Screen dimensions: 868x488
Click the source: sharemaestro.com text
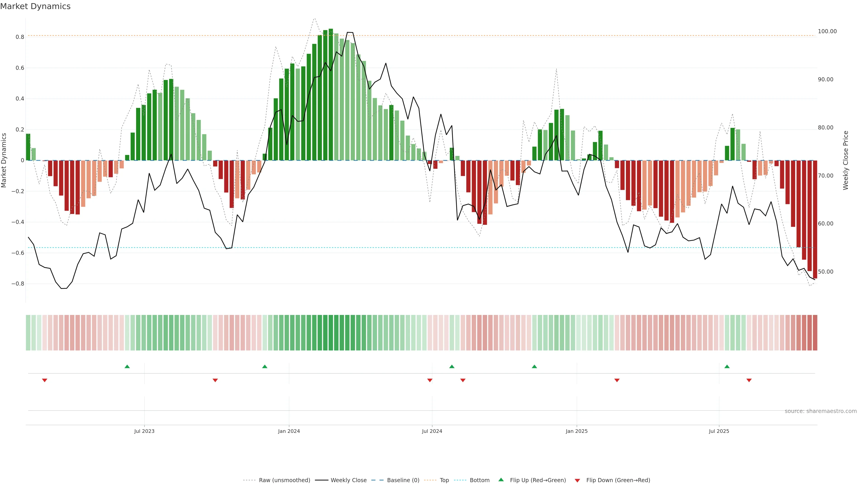click(821, 411)
